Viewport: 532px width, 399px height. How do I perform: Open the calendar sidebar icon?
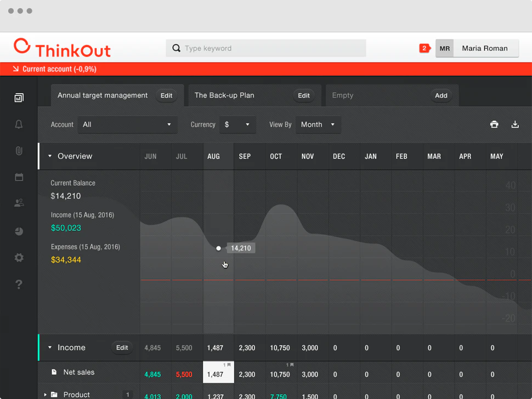click(x=19, y=177)
